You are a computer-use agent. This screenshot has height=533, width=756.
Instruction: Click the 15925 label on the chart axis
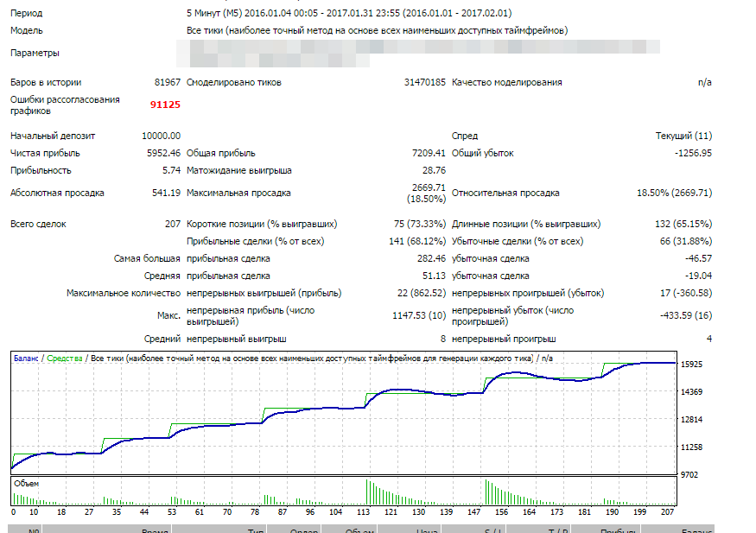tap(693, 364)
